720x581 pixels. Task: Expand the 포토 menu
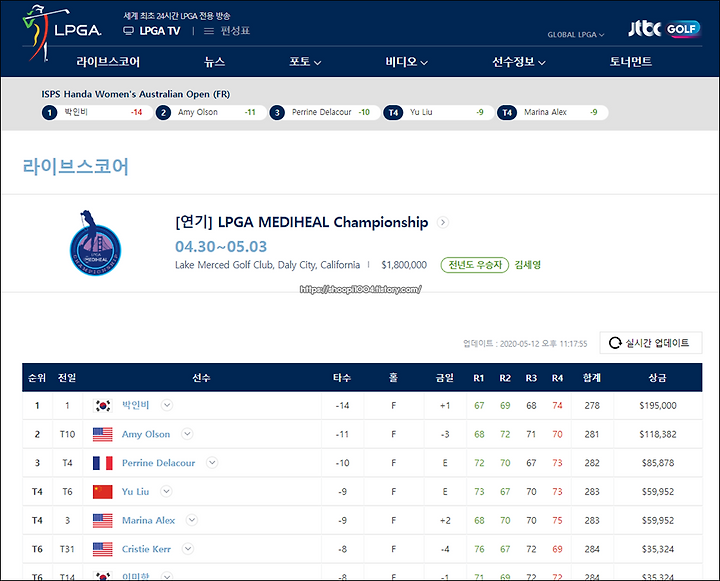[x=305, y=62]
